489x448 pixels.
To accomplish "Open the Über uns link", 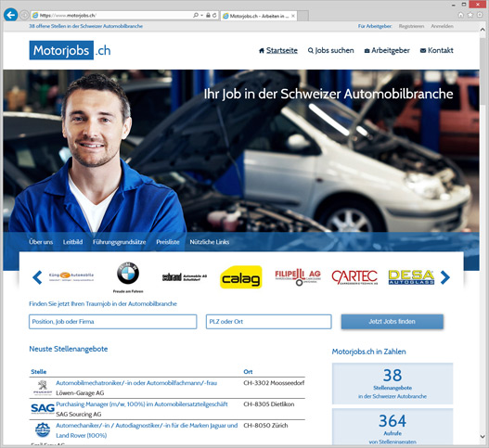I will tap(41, 242).
